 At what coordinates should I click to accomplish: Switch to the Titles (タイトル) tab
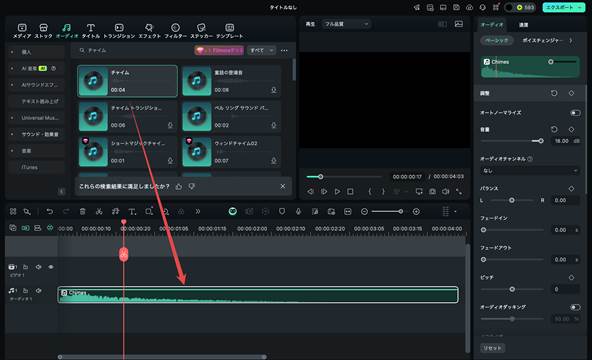(91, 31)
